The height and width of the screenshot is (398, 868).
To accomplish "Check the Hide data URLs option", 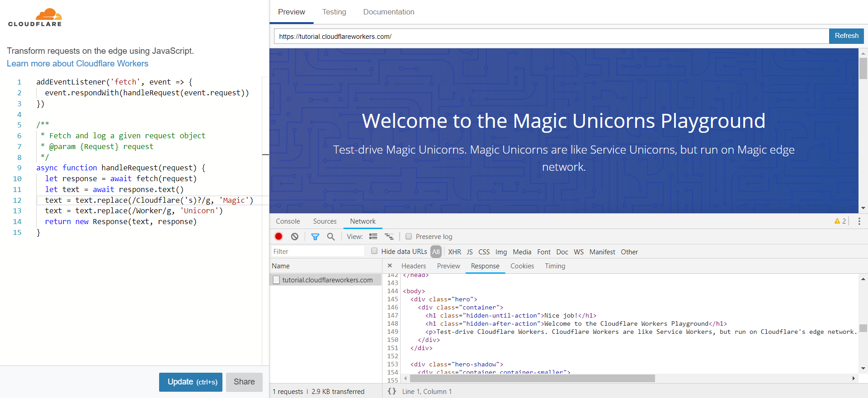I will [374, 251].
